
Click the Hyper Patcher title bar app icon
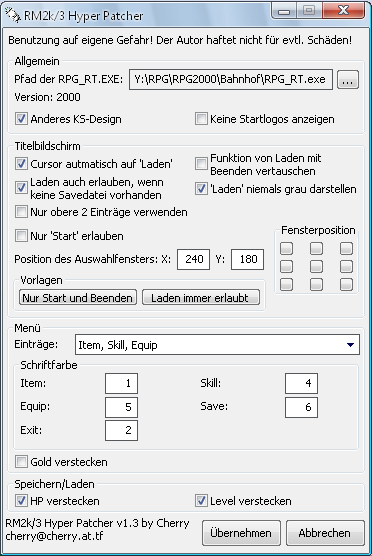click(13, 16)
